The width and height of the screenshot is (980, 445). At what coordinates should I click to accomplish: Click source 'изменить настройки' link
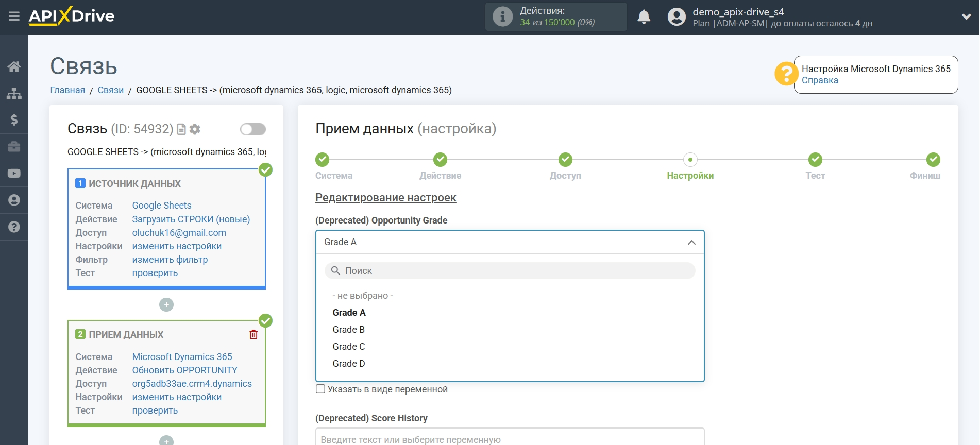[177, 246]
